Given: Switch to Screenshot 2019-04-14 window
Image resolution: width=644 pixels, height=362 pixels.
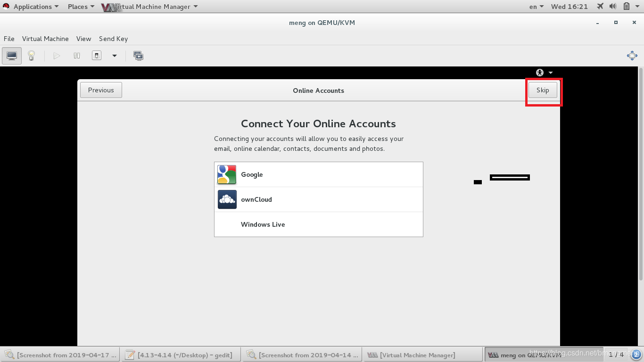Looking at the screenshot, I should click(302, 355).
